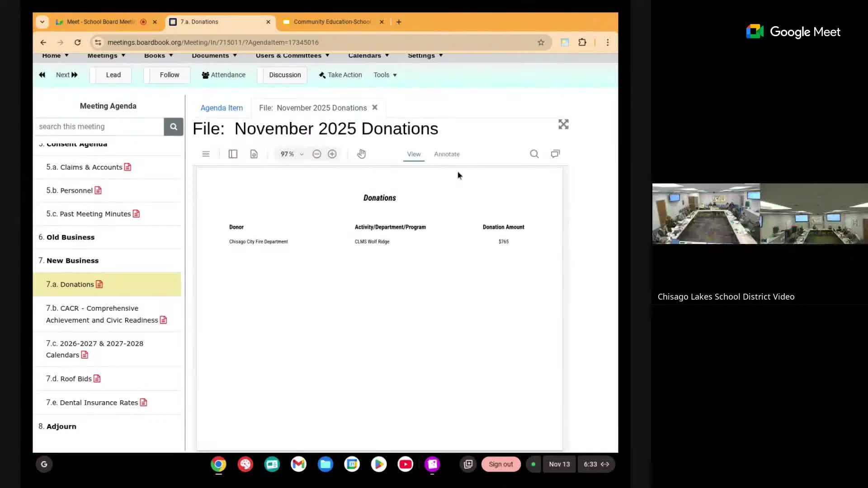Open the PDF viewer hamburger menu
The height and width of the screenshot is (488, 868).
(206, 154)
